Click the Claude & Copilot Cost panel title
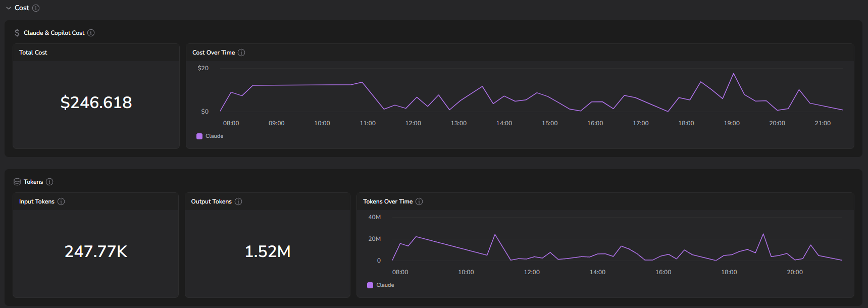Image resolution: width=868 pixels, height=308 pixels. point(54,33)
